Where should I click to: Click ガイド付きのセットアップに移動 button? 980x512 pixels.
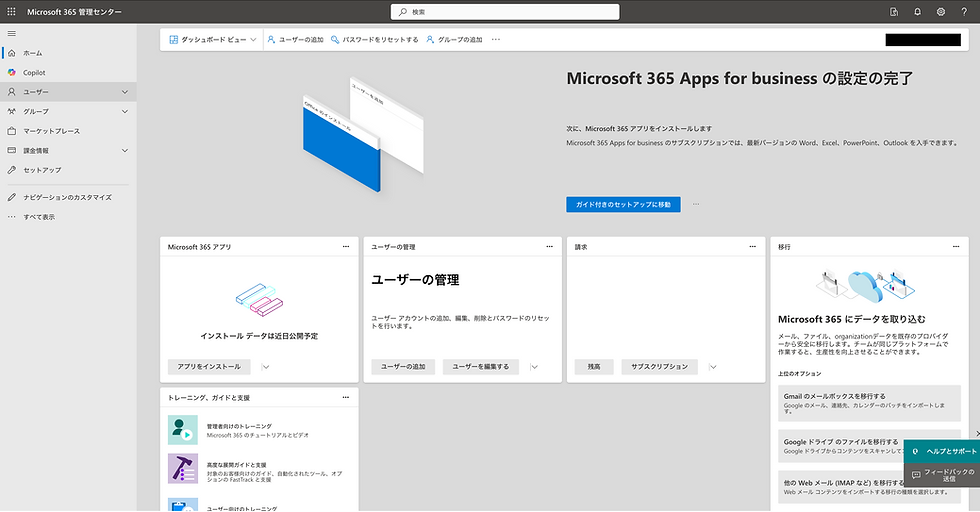click(623, 204)
